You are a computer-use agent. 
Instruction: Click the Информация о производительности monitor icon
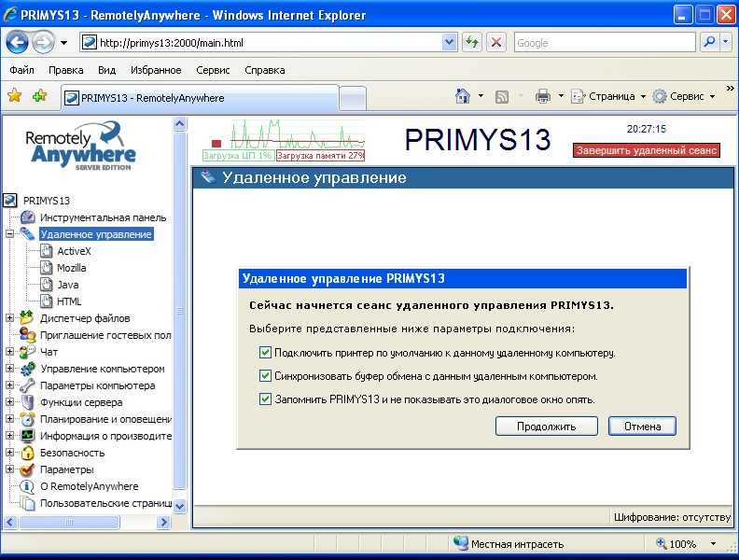tap(27, 436)
